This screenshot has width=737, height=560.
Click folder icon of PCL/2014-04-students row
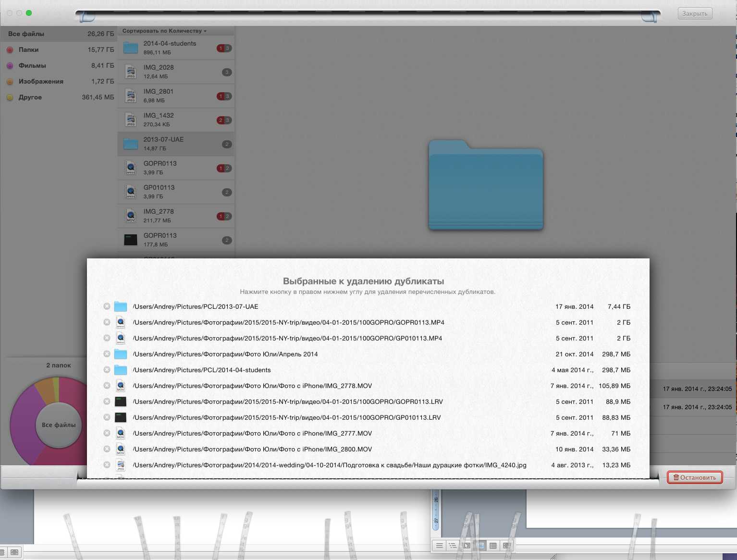(x=121, y=370)
